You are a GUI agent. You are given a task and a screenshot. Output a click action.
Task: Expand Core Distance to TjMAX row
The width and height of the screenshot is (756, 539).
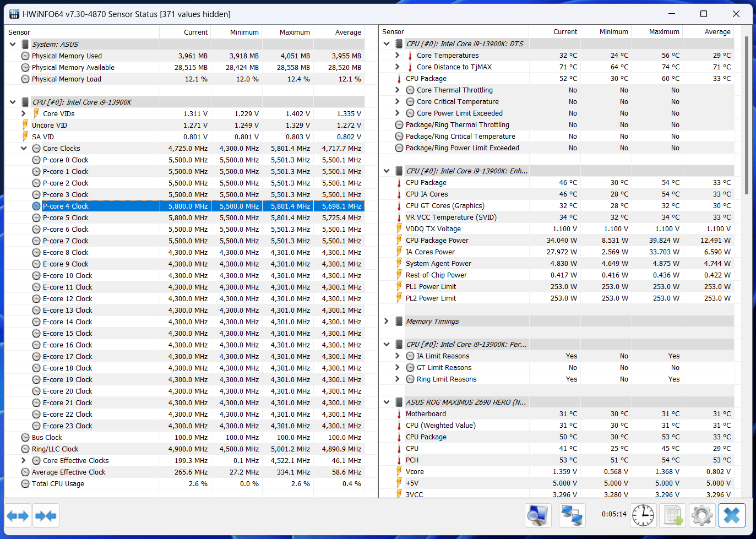tap(398, 67)
